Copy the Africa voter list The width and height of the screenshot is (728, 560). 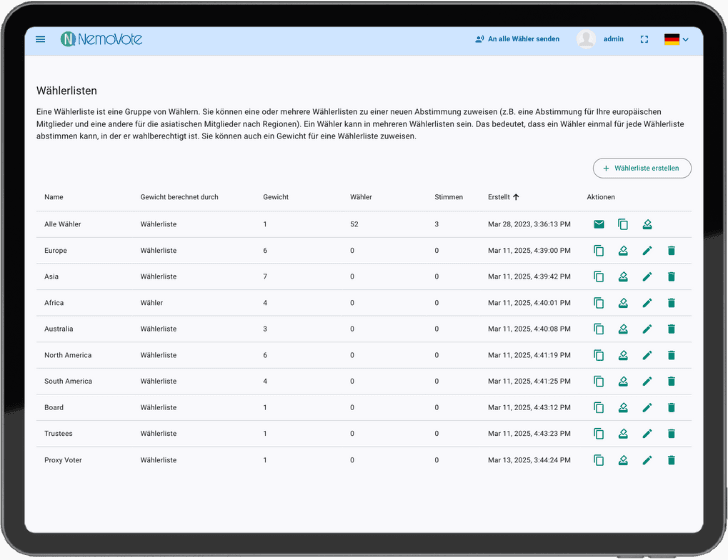click(x=599, y=303)
